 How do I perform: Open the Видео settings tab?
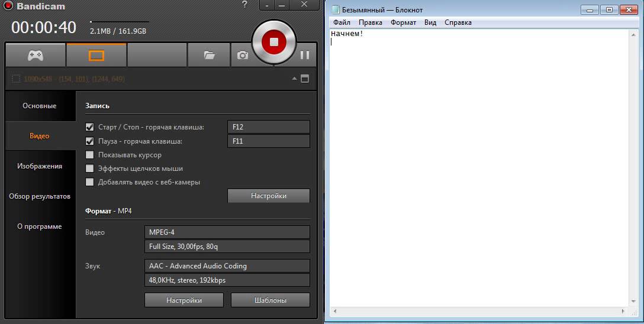[x=40, y=136]
